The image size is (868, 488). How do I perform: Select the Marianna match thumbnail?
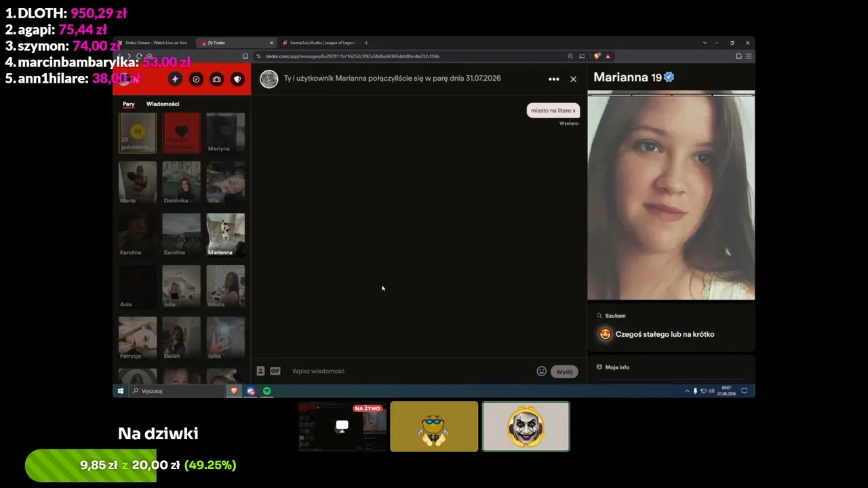coord(225,235)
